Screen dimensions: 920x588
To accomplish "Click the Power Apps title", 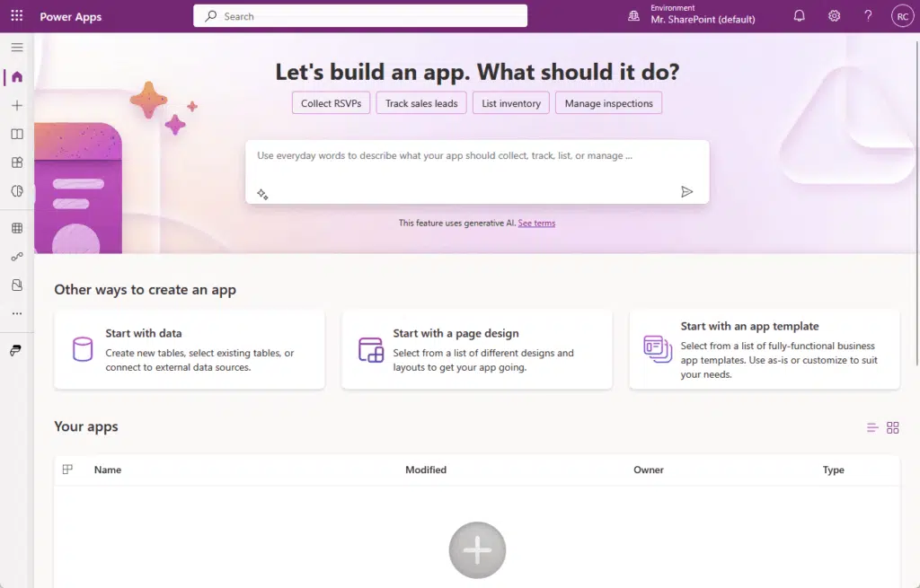I will click(x=70, y=16).
